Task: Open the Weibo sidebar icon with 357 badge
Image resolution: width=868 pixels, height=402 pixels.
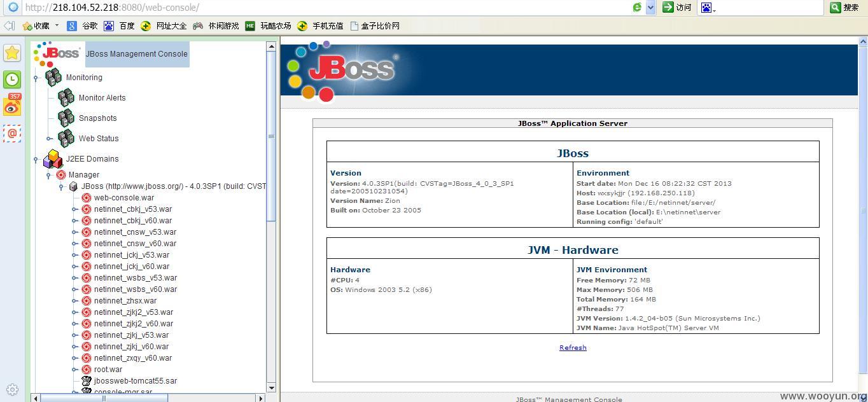Action: 12,106
